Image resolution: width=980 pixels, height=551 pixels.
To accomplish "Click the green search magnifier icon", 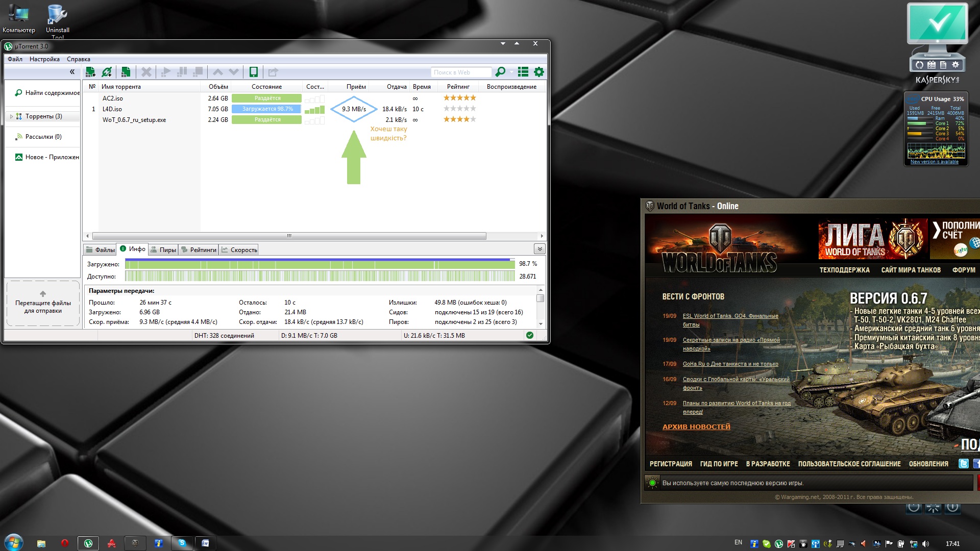I will (500, 72).
